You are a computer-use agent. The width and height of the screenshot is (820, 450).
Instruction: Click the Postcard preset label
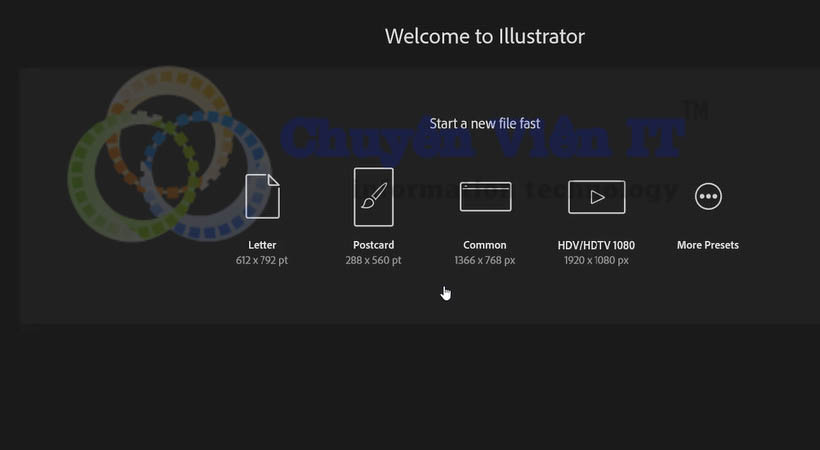373,245
